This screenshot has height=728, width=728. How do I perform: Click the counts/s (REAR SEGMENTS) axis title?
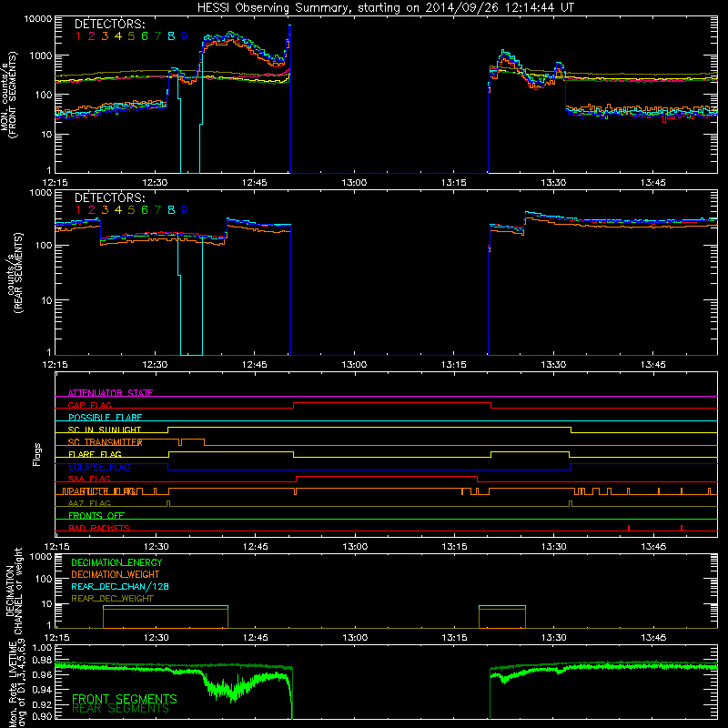(15, 273)
